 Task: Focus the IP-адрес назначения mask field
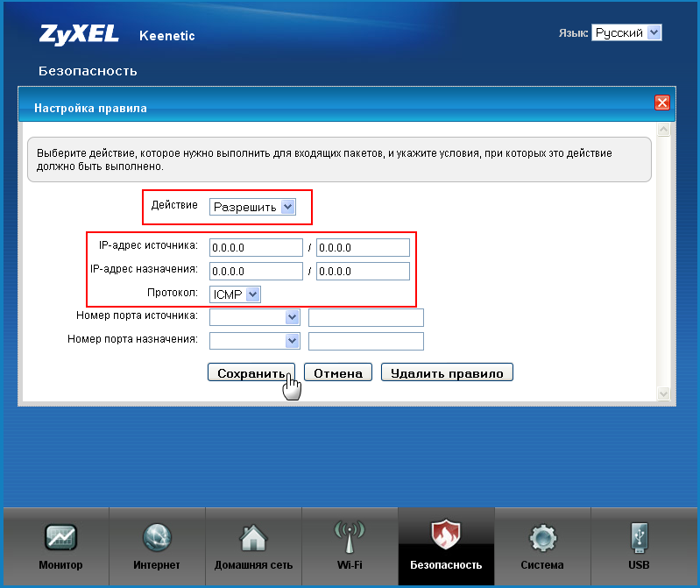(363, 271)
